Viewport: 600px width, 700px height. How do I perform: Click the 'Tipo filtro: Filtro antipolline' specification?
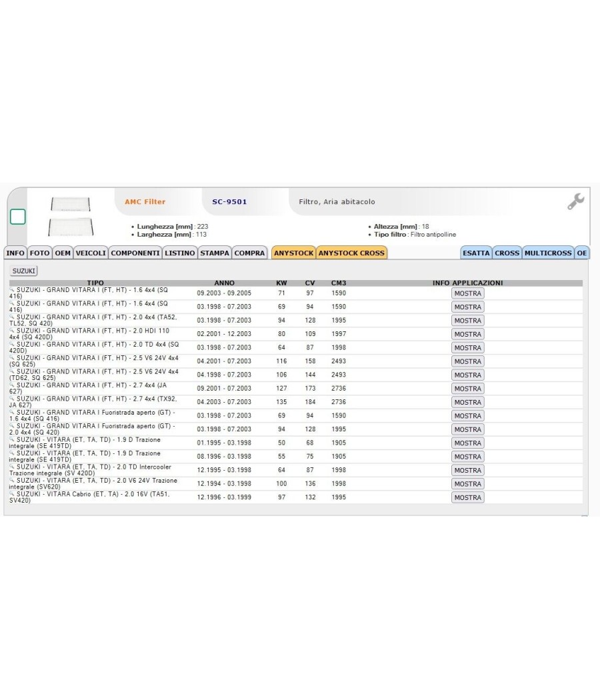(415, 235)
